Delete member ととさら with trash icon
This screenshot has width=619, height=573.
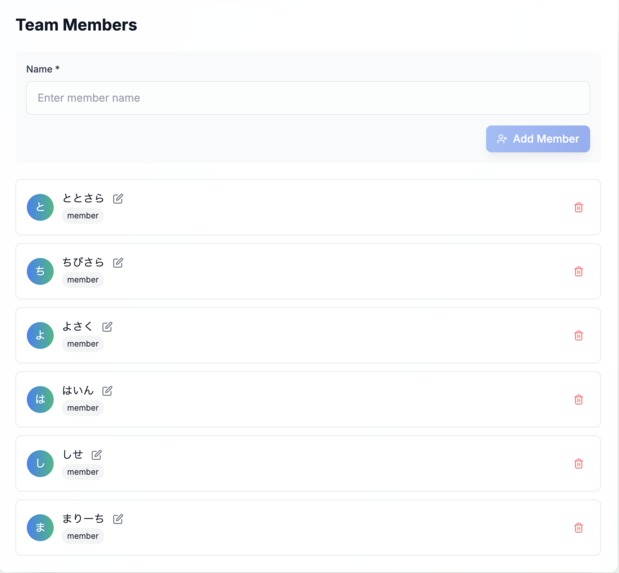click(x=578, y=207)
